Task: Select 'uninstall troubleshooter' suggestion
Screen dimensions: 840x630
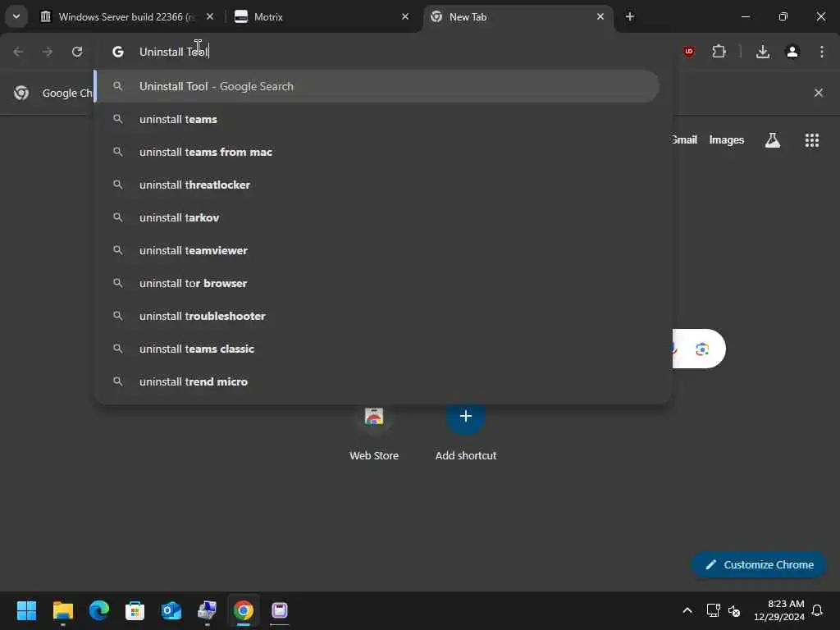Action: click(x=377, y=316)
